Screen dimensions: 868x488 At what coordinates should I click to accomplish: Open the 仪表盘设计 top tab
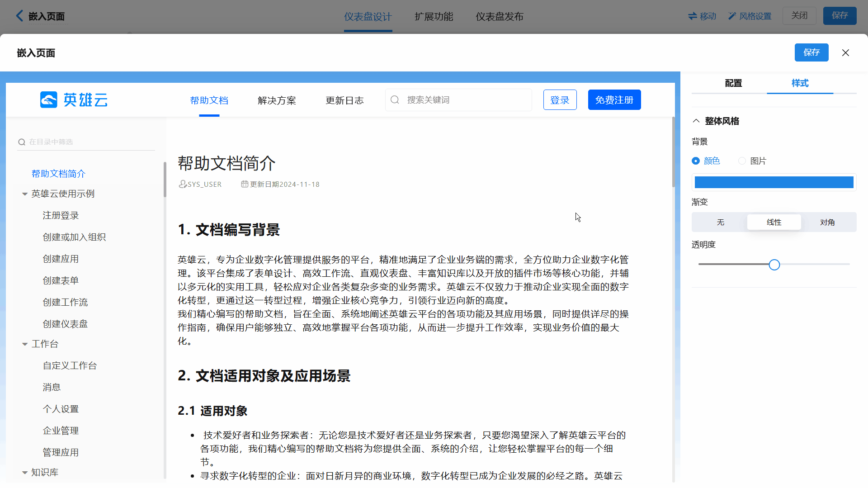click(368, 16)
